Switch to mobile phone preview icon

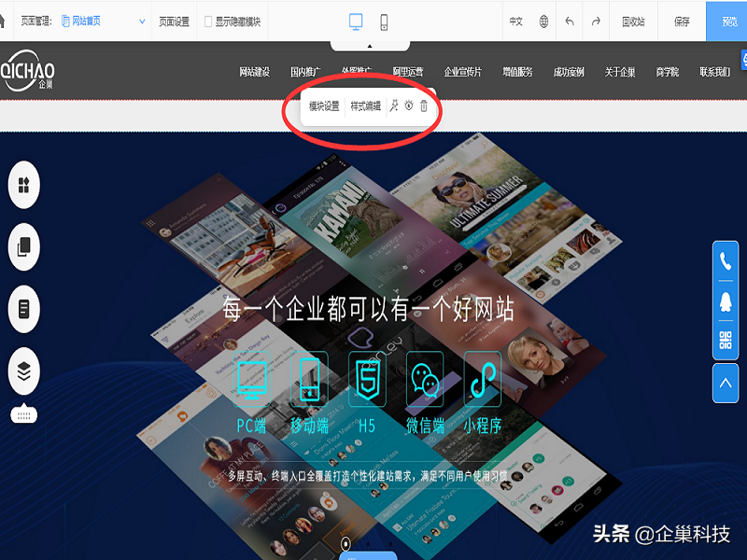[x=384, y=21]
